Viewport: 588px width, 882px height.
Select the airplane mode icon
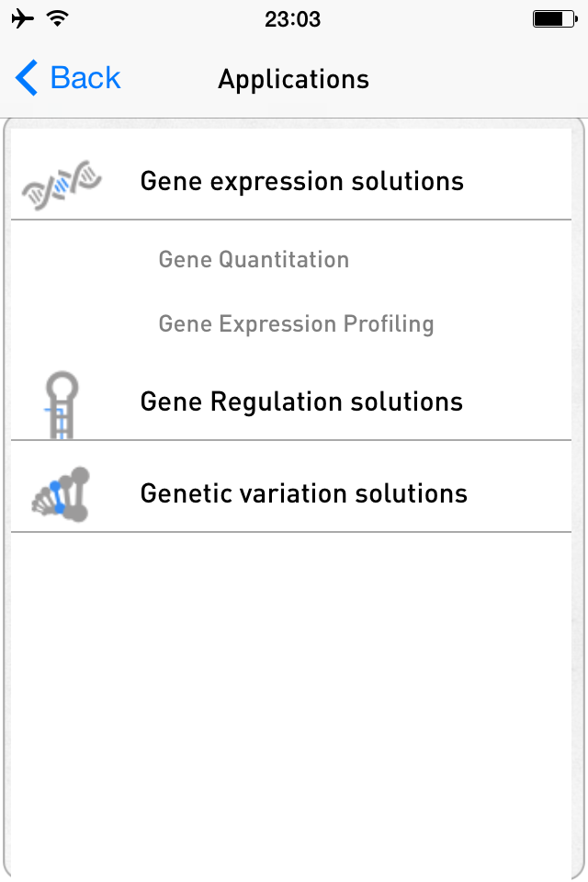[20, 17]
